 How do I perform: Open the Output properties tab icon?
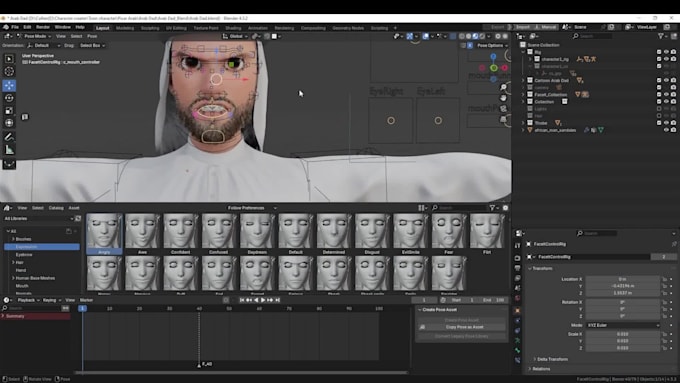(x=517, y=268)
